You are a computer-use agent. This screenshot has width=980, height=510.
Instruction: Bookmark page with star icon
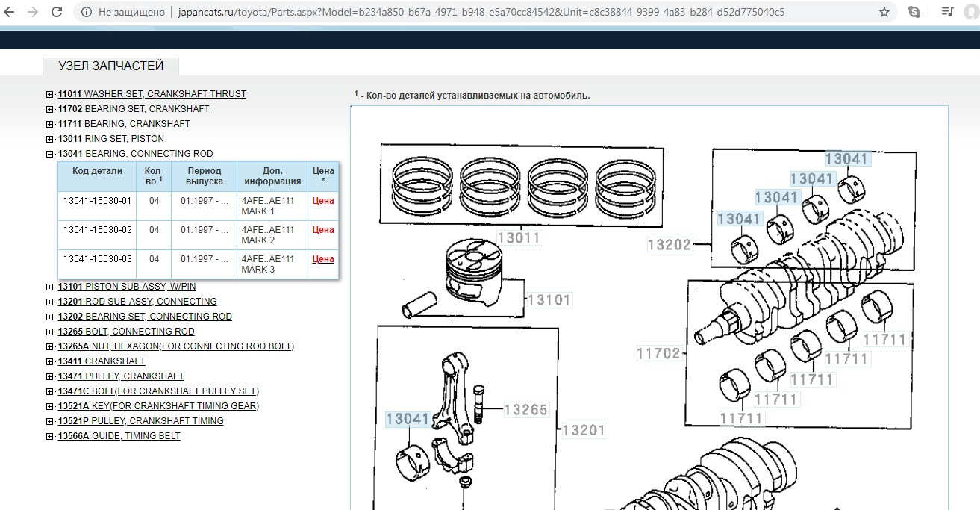tap(884, 12)
